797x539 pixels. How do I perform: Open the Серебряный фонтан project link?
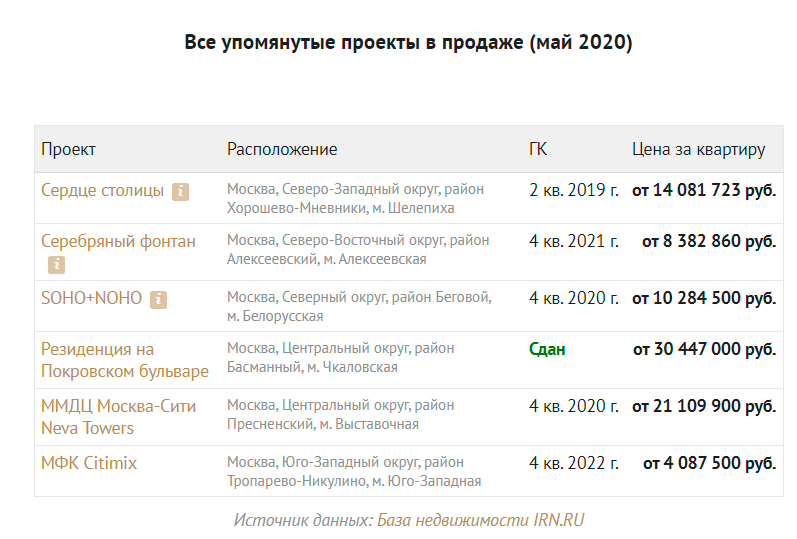click(x=118, y=241)
